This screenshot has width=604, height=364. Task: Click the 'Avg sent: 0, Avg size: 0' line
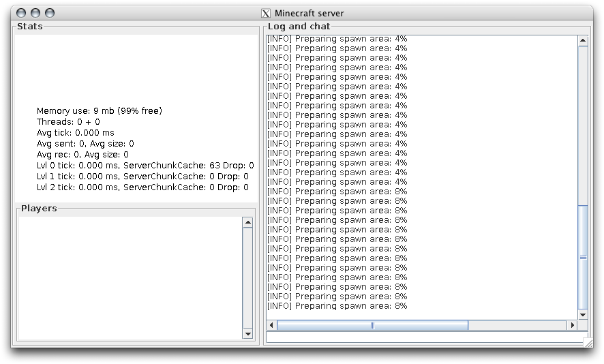85,144
